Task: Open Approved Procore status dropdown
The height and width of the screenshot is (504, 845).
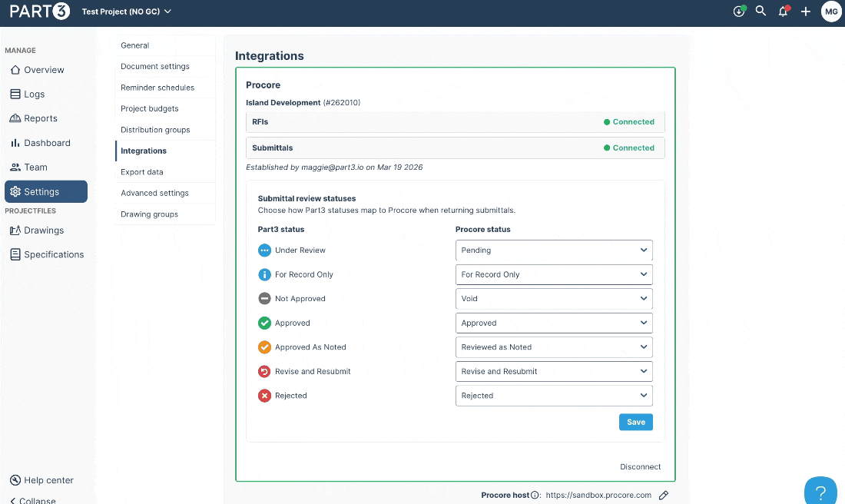Action: pos(554,323)
